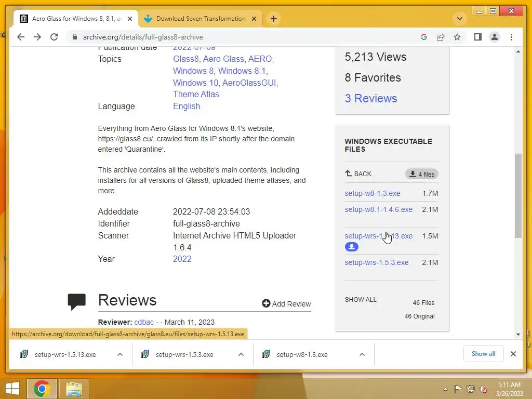Share this page using the share icon
The image size is (532, 399).
point(441,37)
